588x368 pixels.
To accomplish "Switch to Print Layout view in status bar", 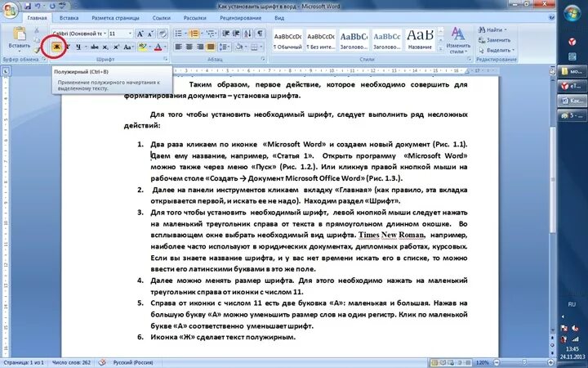I will [x=434, y=363].
